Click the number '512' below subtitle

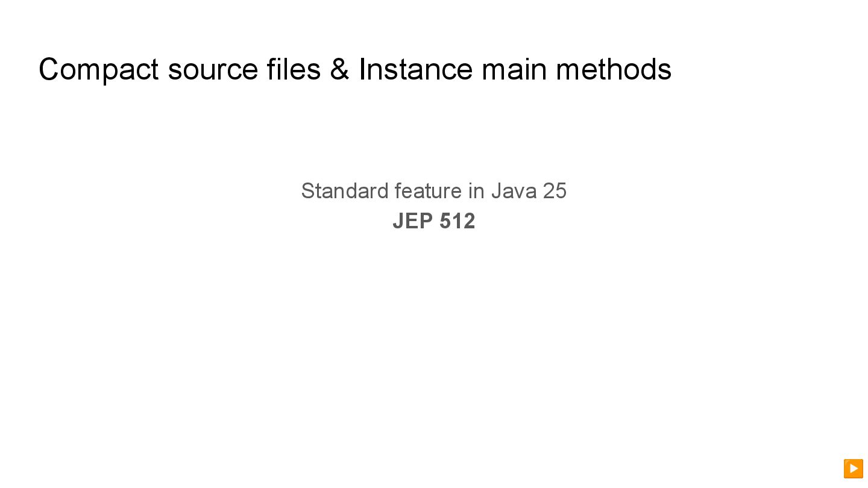(458, 221)
